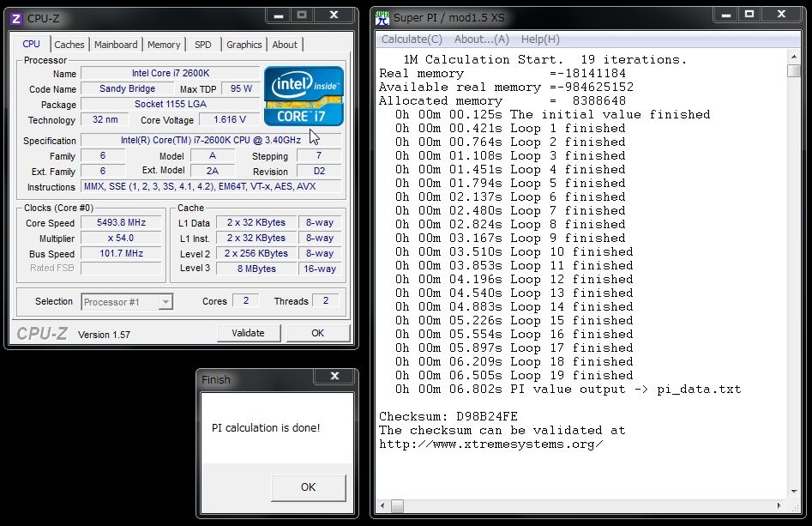Minimize the CPU-Z window
812x526 pixels.
click(278, 15)
